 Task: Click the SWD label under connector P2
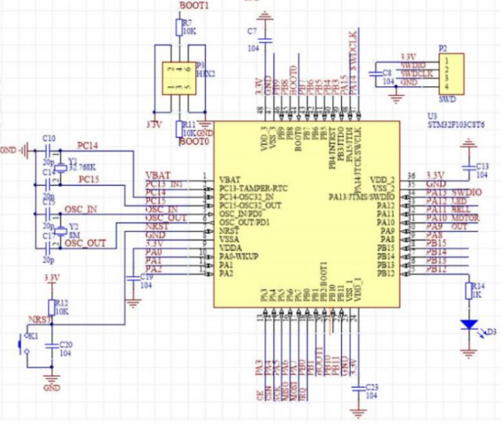[447, 99]
